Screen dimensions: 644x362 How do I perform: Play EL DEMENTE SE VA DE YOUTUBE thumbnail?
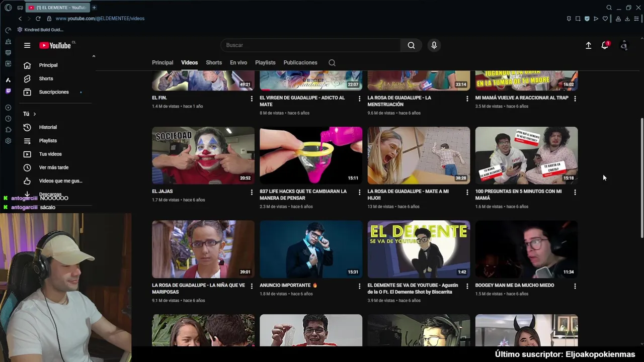(x=419, y=249)
